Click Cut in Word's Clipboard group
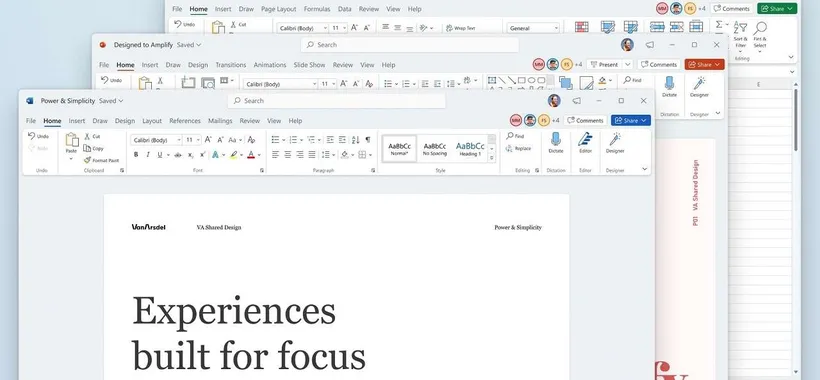Screen dimensions: 820x380 pyautogui.click(x=92, y=136)
